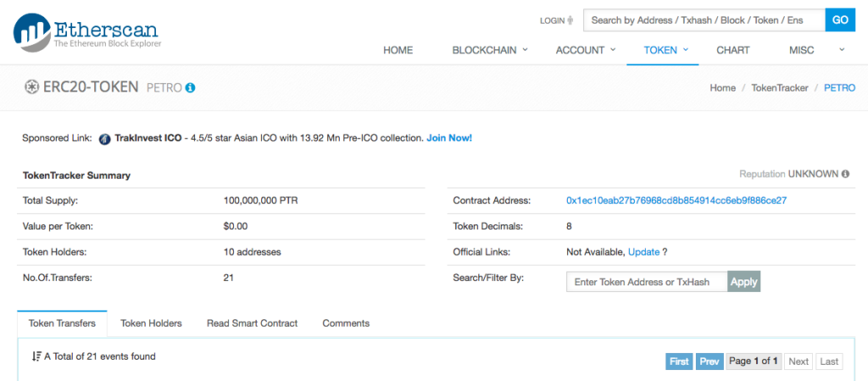Click the ERC20-TOKEN page title
This screenshot has height=381, width=868.
coord(91,87)
